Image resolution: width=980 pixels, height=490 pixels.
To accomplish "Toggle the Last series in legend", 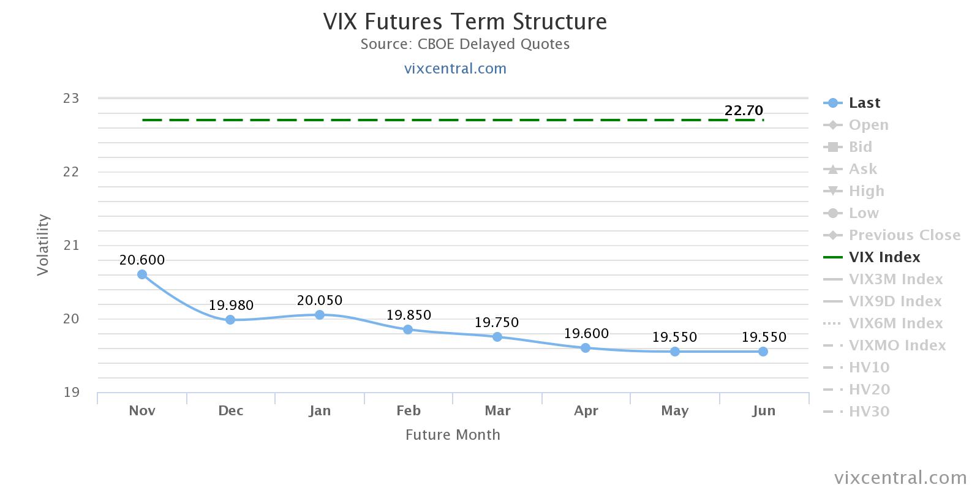I will coord(864,103).
